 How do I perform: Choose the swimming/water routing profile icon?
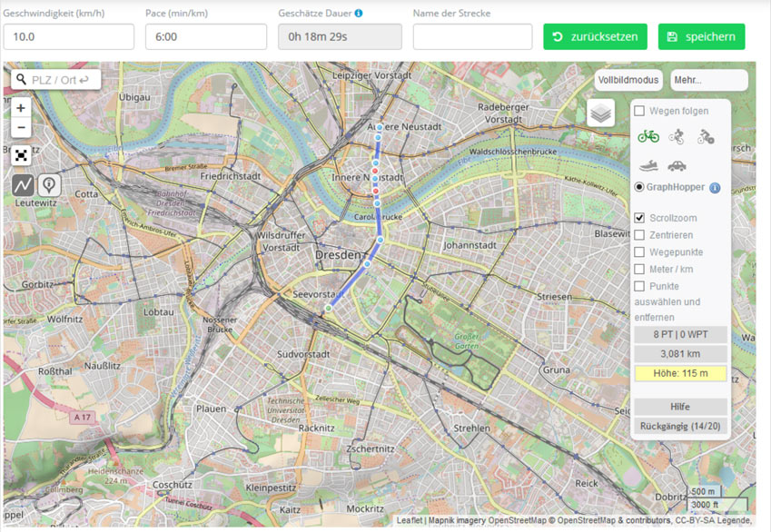(647, 165)
